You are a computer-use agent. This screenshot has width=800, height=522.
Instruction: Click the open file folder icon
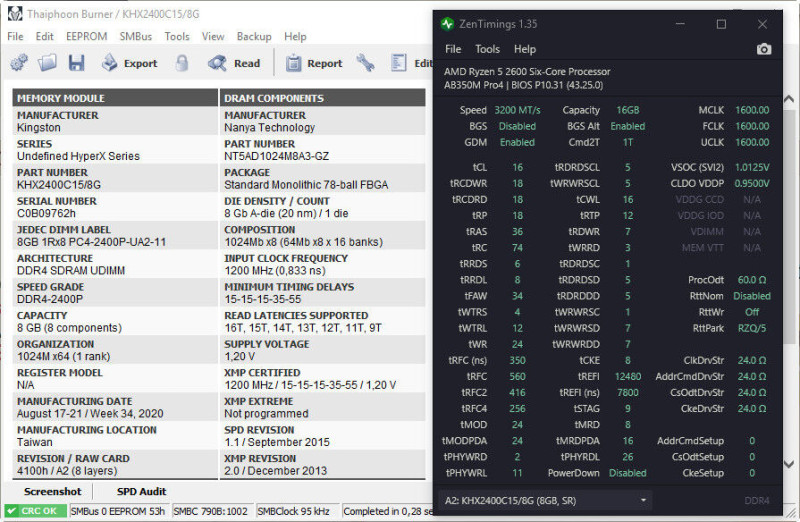coord(47,63)
